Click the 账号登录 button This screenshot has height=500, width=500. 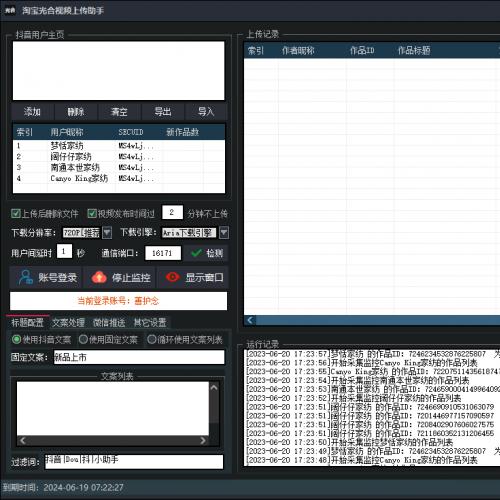tap(46, 277)
